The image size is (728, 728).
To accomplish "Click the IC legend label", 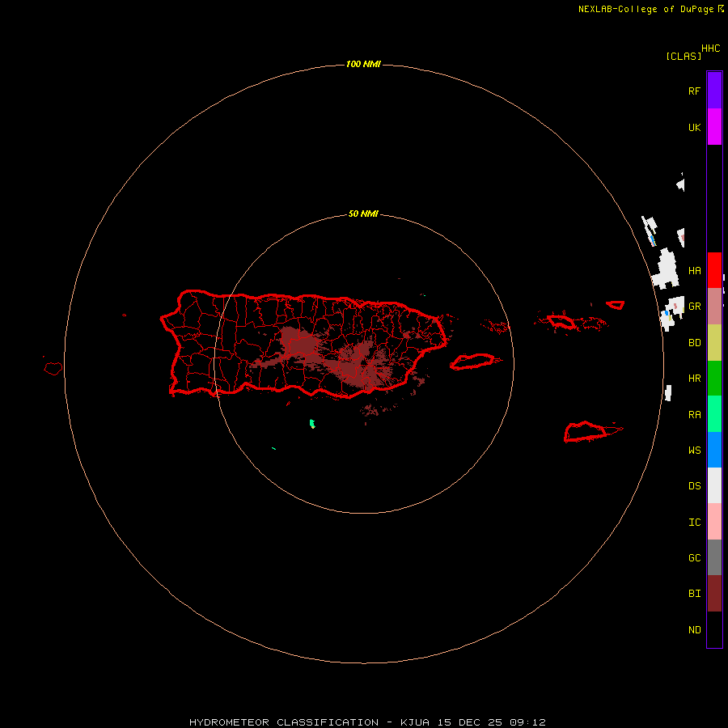I will click(x=694, y=523).
